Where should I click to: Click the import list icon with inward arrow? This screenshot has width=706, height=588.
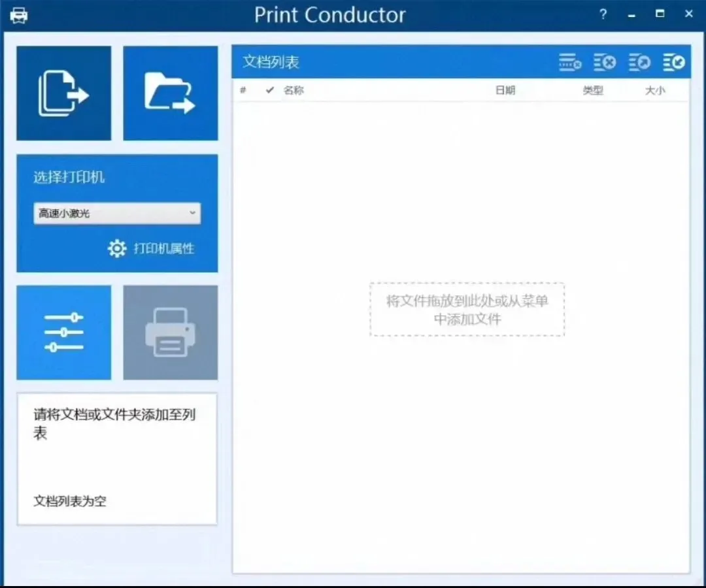click(x=673, y=62)
